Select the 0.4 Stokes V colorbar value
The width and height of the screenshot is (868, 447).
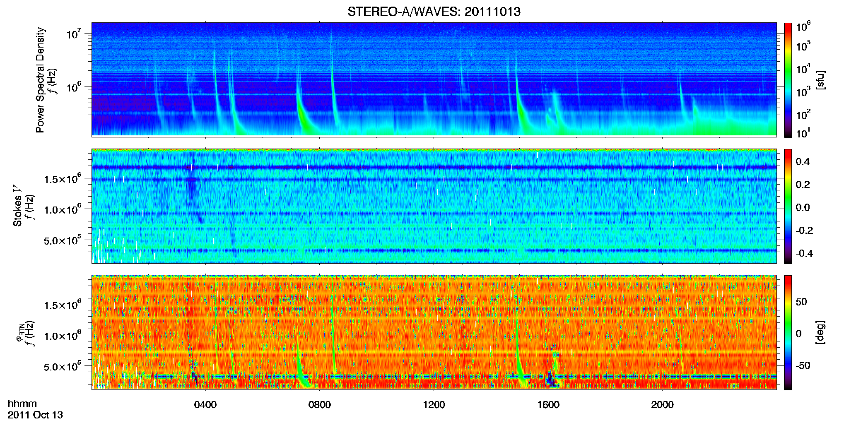click(x=803, y=162)
